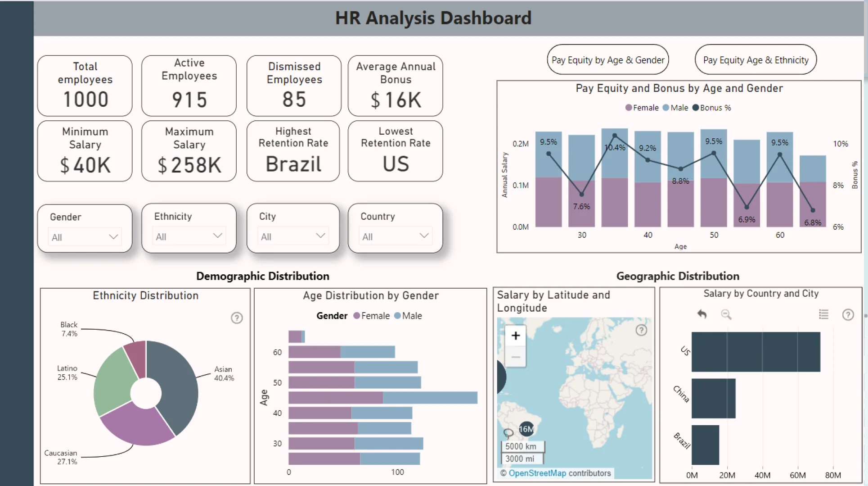The width and height of the screenshot is (868, 486).
Task: Click the 7.6% bonus data label
Action: tap(581, 207)
